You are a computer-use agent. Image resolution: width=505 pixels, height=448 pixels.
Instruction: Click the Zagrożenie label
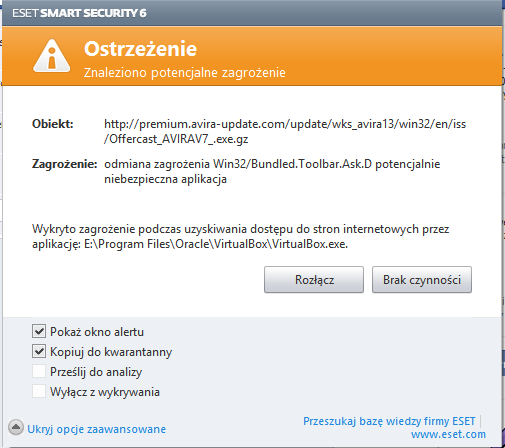tap(64, 164)
